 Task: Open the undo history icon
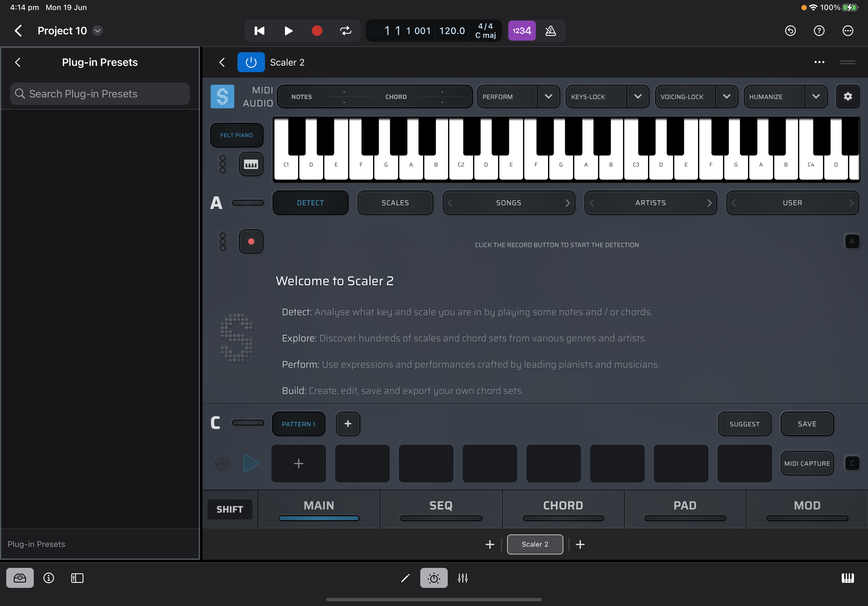pos(790,31)
